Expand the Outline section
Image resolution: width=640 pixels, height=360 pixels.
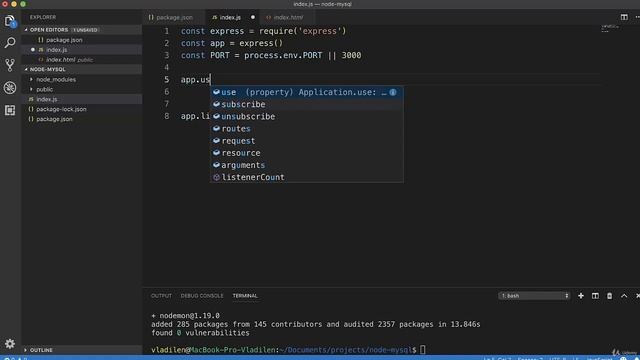[x=82, y=350]
